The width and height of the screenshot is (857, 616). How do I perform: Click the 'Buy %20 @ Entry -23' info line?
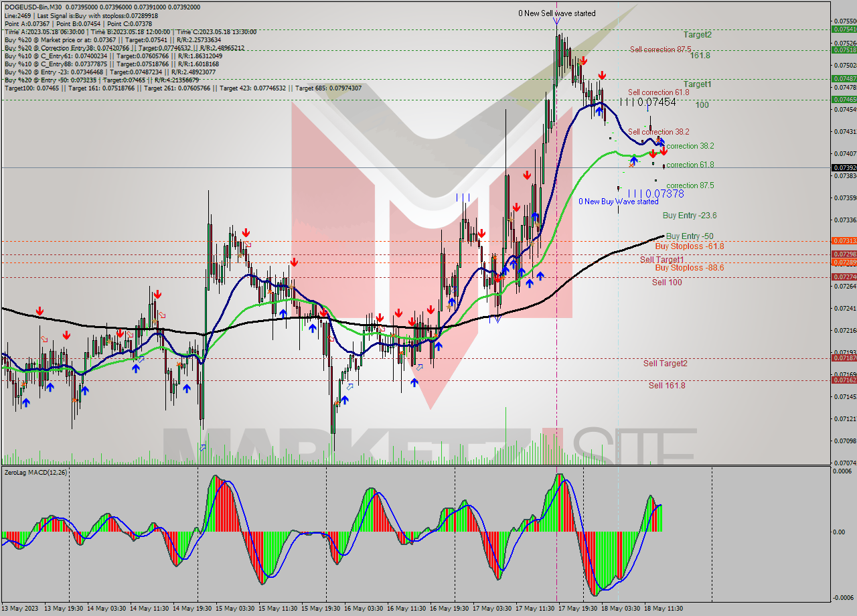(x=110, y=72)
